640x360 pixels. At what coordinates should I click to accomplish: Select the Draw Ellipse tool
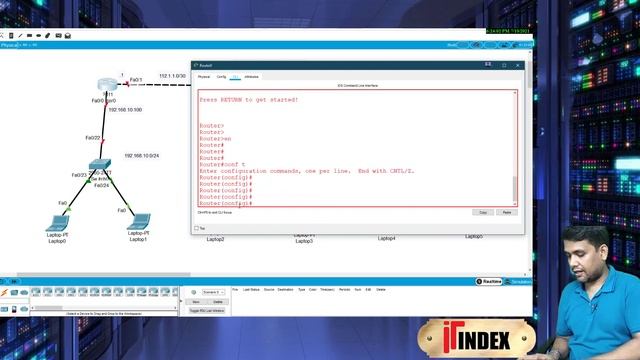coord(38,36)
